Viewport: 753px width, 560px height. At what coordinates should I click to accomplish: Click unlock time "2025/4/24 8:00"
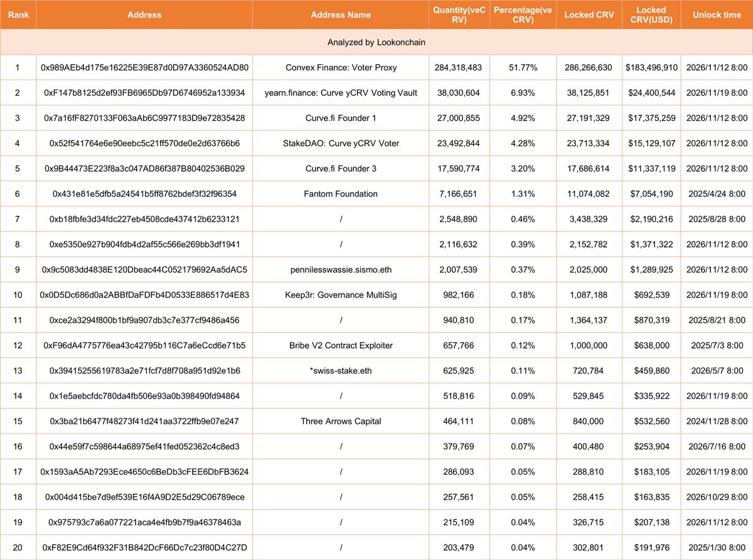[x=717, y=194]
